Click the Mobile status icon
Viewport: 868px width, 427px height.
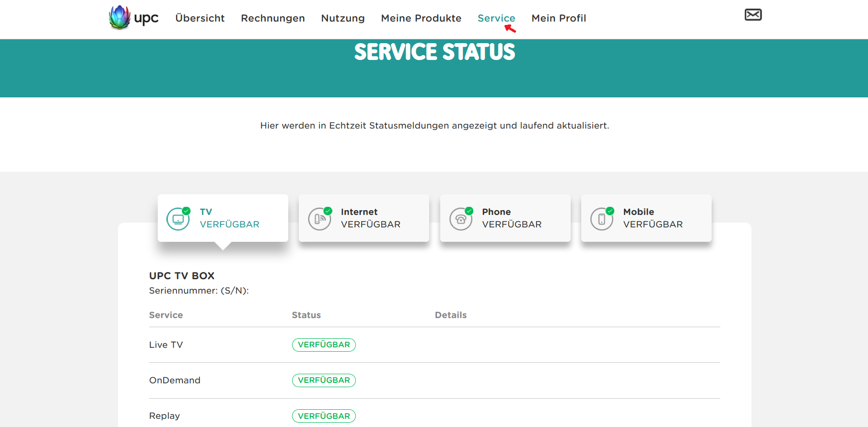tap(602, 219)
